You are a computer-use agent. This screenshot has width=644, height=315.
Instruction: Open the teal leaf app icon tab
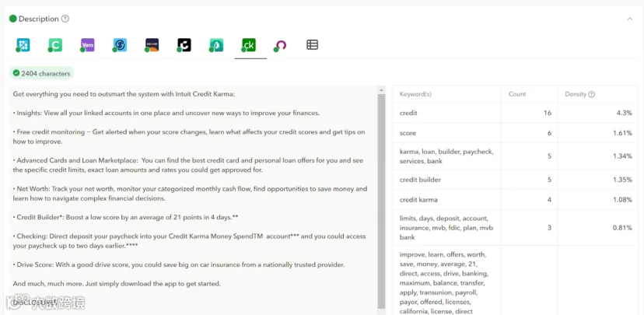pos(216,45)
